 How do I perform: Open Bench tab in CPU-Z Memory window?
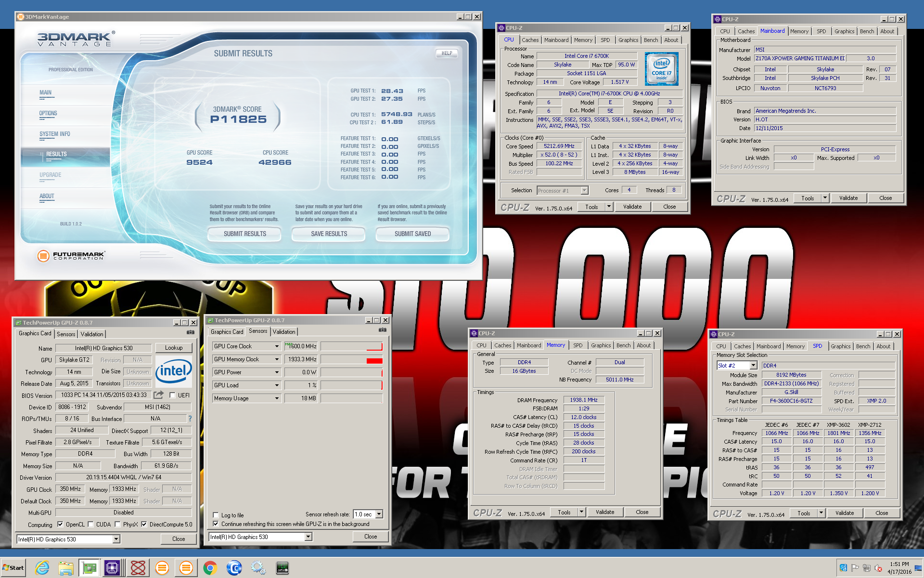[623, 345]
